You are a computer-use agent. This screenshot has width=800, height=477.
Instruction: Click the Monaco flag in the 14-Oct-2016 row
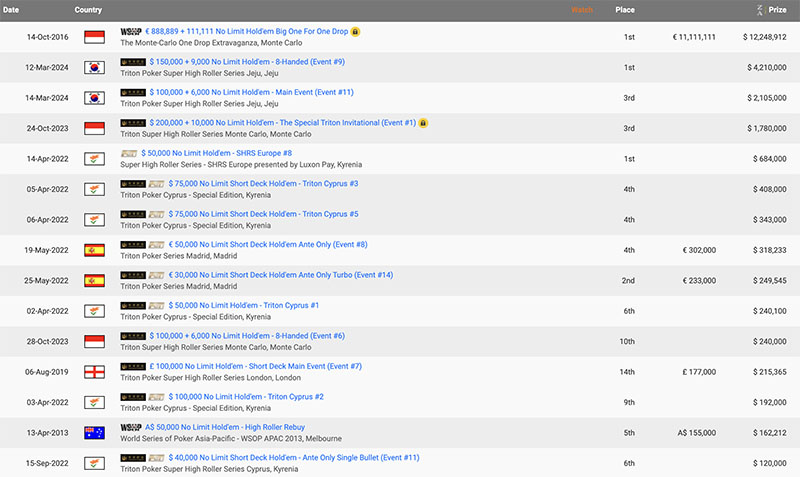[95, 37]
